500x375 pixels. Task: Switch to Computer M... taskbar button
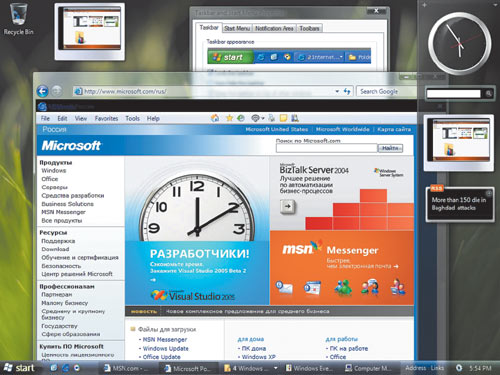point(369,368)
